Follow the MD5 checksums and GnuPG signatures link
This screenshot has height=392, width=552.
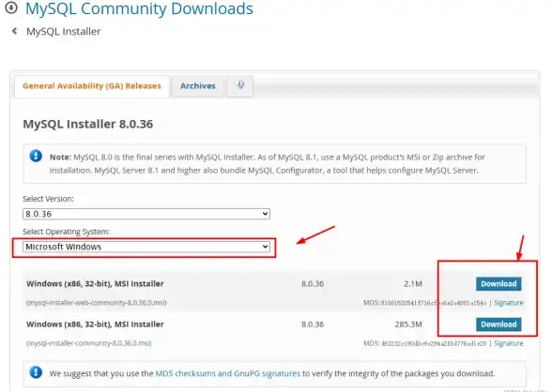[228, 373]
